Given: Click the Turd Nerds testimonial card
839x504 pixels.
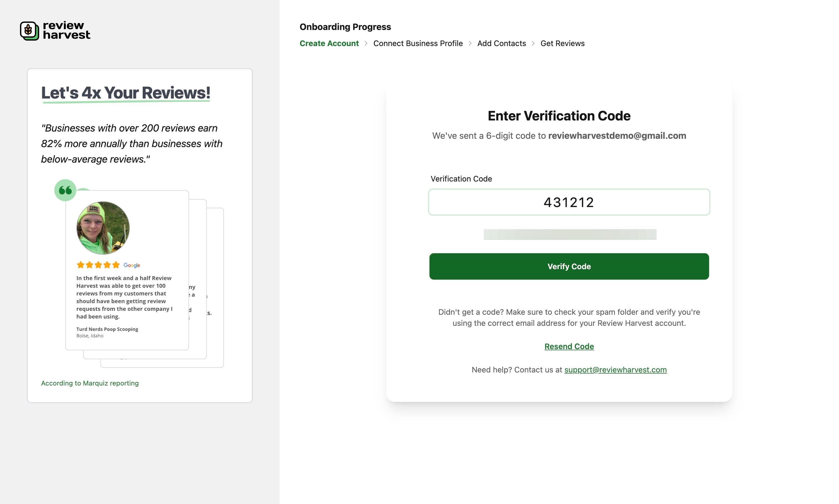Looking at the screenshot, I should click(127, 270).
